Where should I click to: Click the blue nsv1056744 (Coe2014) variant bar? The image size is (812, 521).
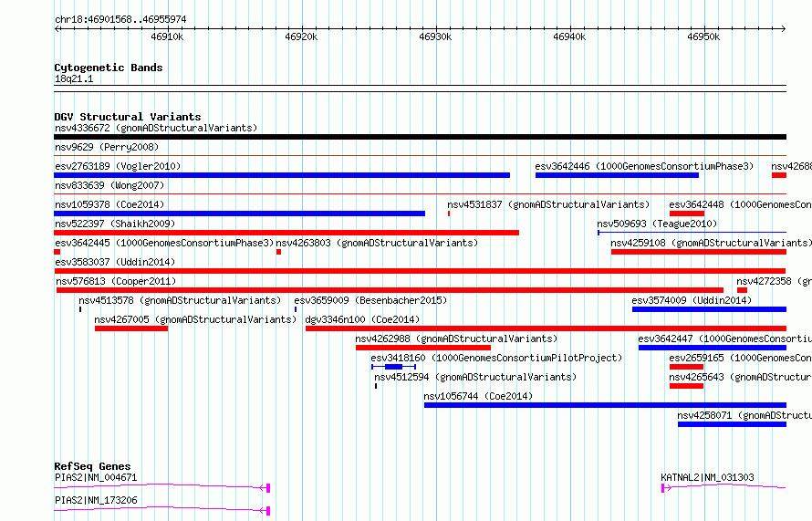tap(605, 405)
